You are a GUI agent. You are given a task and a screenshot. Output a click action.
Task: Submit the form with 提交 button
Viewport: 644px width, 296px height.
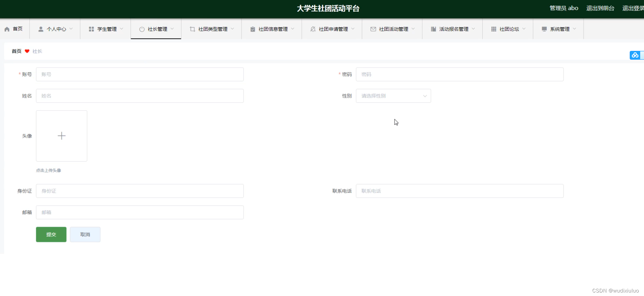tap(51, 235)
